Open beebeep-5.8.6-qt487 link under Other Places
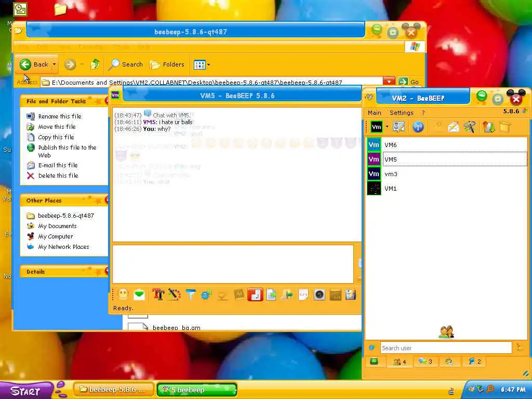532x399 pixels. (66, 216)
